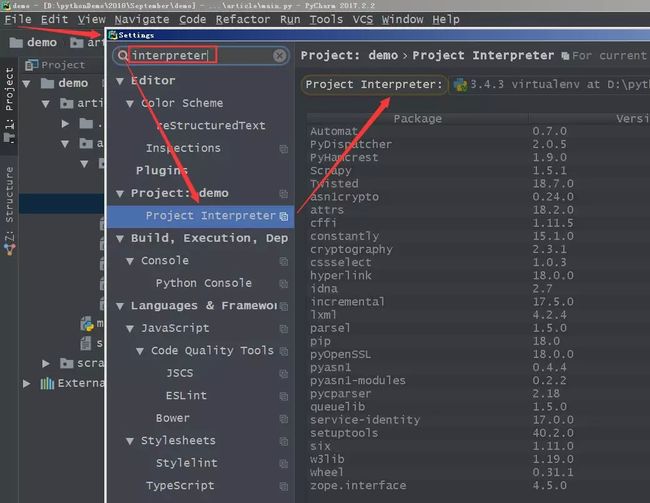Open the VCS menu
The image size is (650, 503).
pos(363,19)
